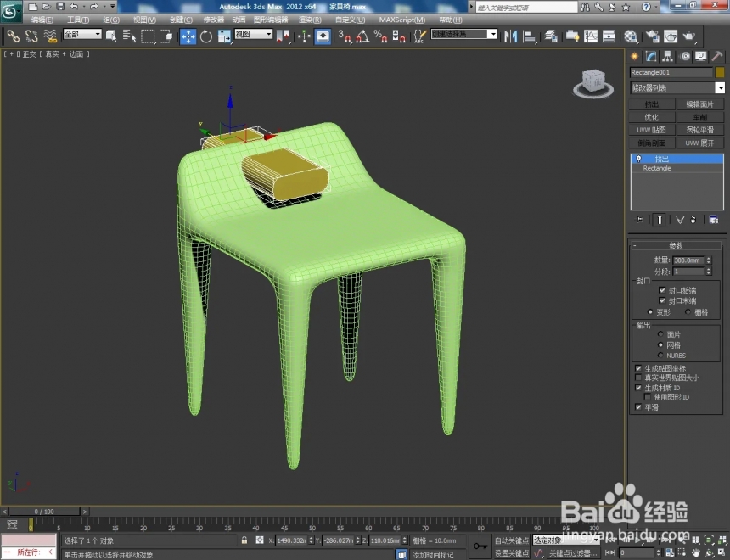This screenshot has height=560, width=730.
Task: Open the 工具(T) menu
Action: click(x=78, y=20)
